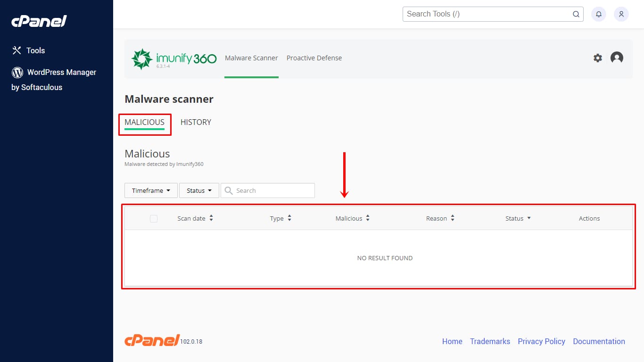Open the Documentation footer link

coord(599,341)
